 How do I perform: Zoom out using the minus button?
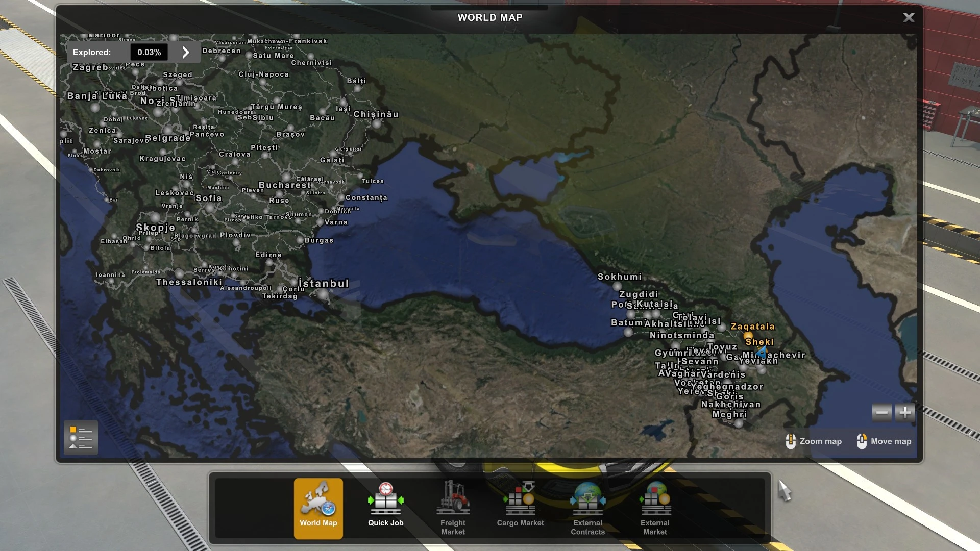point(881,412)
